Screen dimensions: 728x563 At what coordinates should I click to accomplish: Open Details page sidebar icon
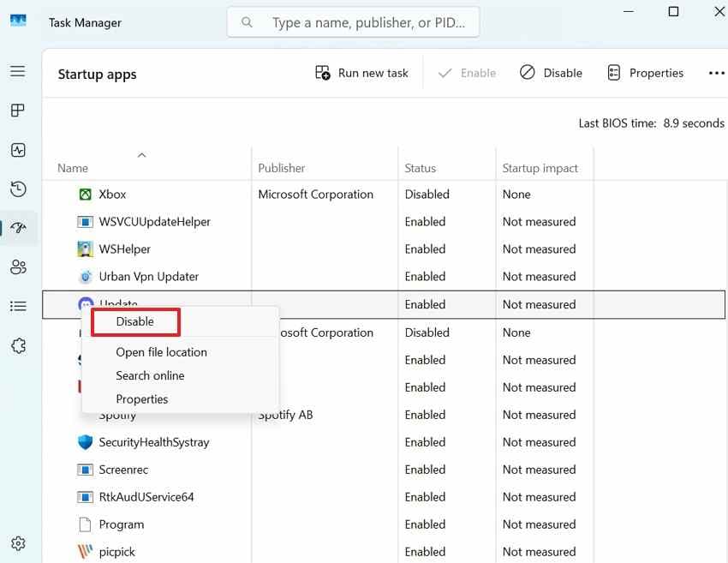point(18,306)
